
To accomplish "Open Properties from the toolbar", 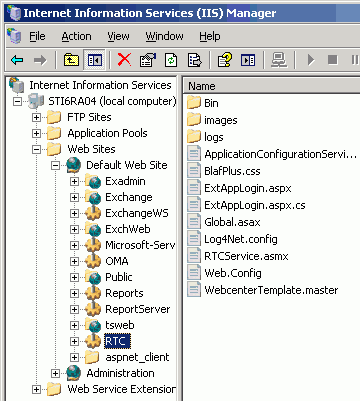I will pyautogui.click(x=148, y=60).
